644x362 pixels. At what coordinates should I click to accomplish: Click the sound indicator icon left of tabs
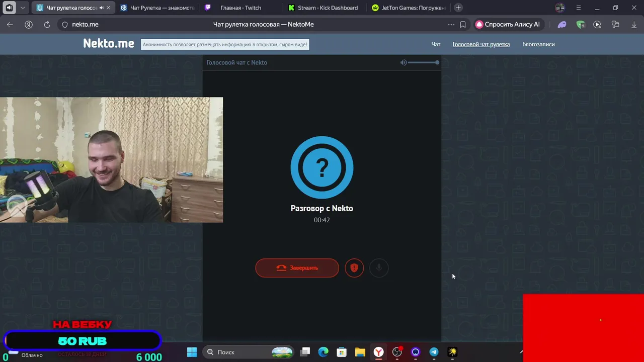coord(9,8)
